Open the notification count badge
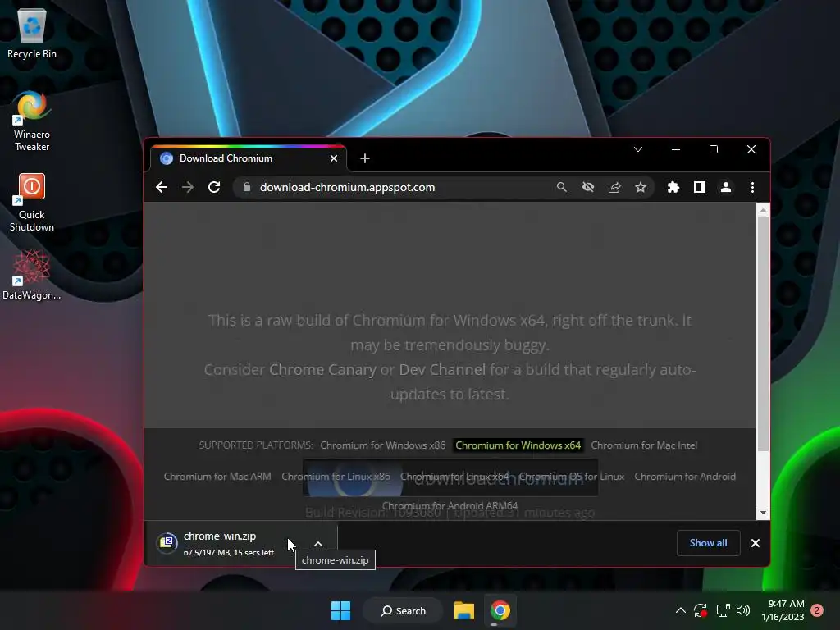The width and height of the screenshot is (840, 630). coord(817,610)
